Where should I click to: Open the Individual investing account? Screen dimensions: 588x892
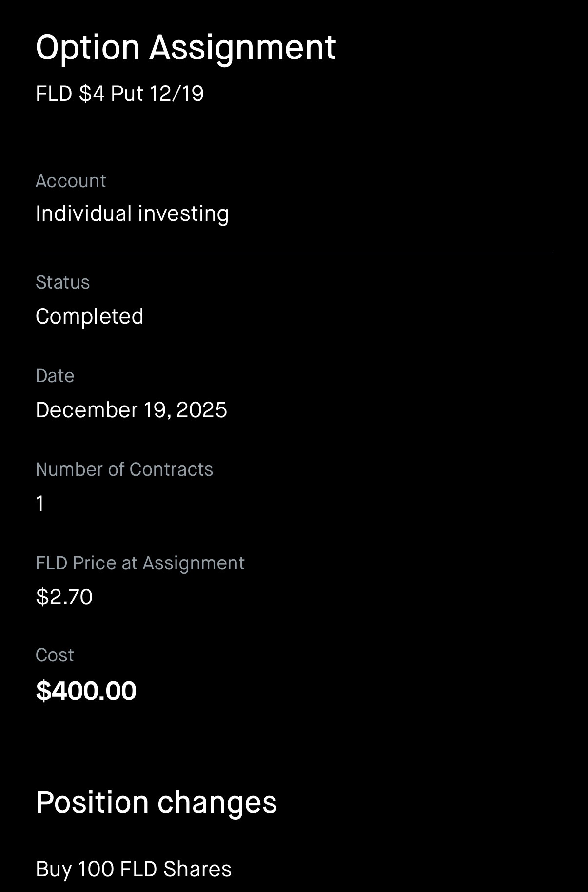coord(132,213)
